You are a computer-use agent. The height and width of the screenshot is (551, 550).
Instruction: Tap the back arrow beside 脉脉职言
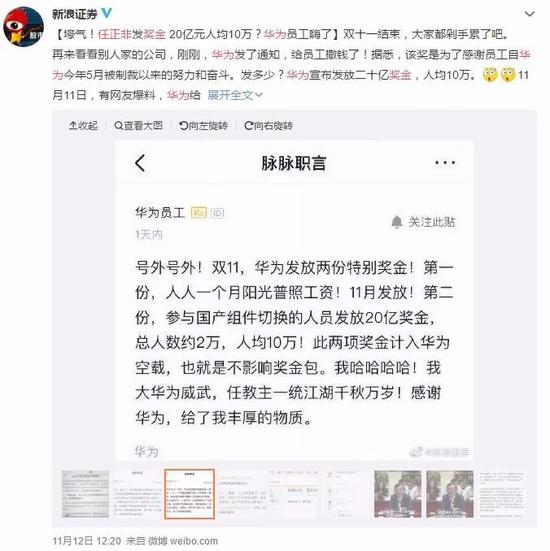coord(140,163)
